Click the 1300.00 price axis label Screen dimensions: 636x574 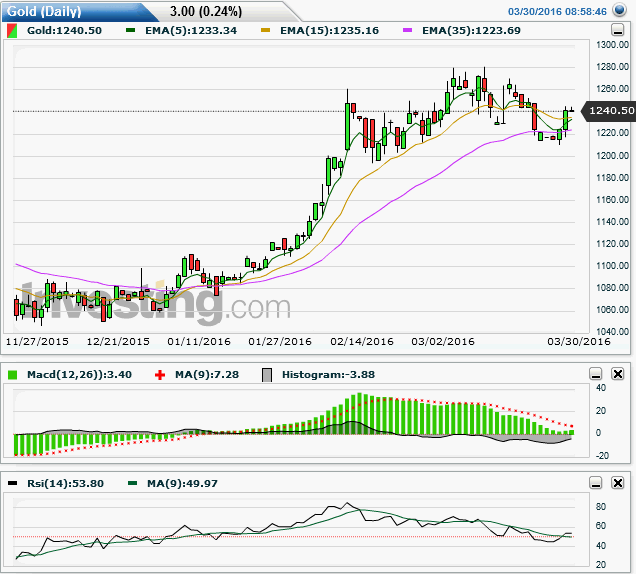612,45
